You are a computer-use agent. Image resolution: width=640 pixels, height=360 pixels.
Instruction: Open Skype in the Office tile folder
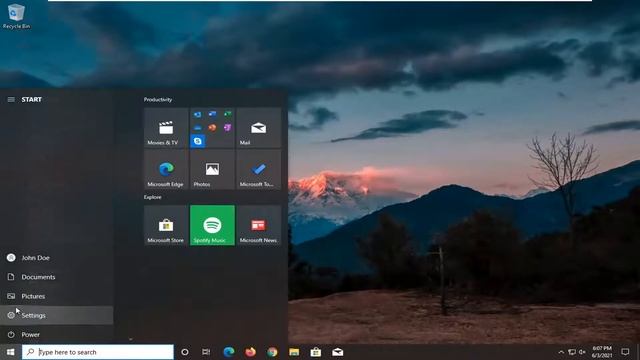point(198,141)
